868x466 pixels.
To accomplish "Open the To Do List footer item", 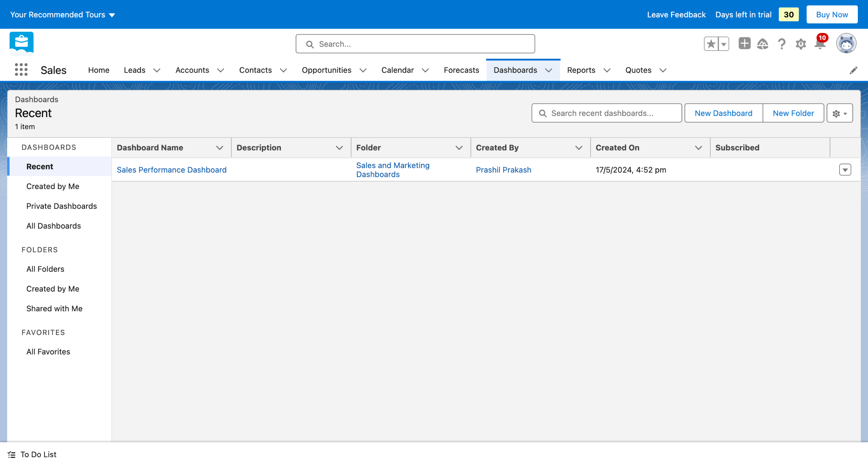I will 32,454.
